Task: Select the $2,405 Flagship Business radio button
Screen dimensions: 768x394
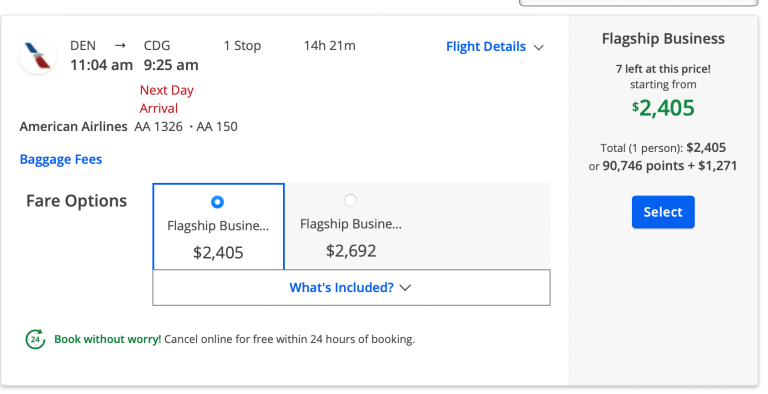Action: coord(217,202)
